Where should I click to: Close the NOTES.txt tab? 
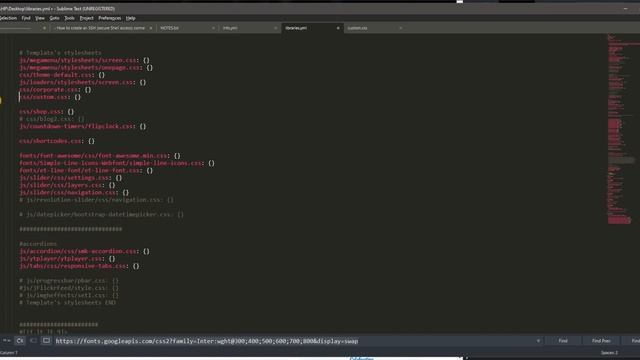click(x=213, y=28)
